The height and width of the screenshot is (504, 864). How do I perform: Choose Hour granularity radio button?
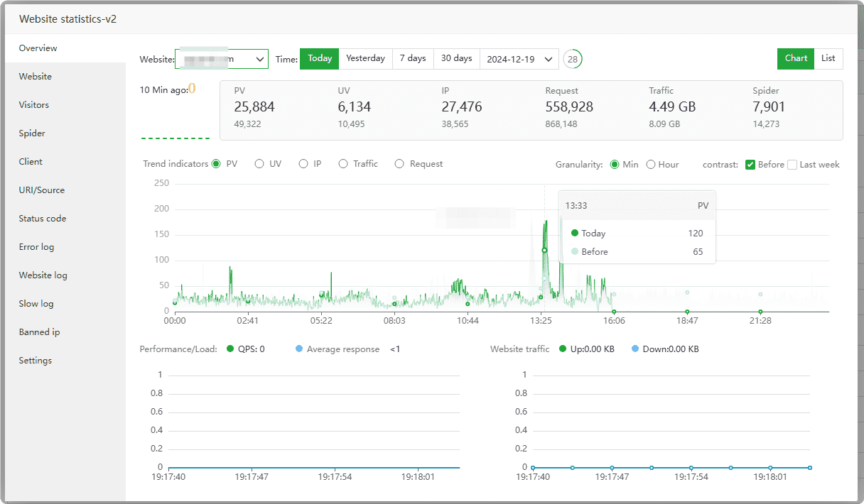(651, 165)
